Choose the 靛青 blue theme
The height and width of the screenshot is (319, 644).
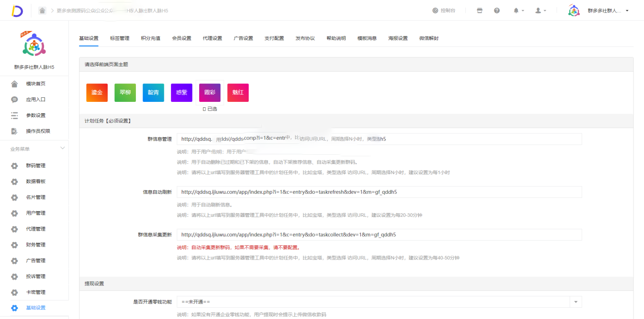pos(153,93)
